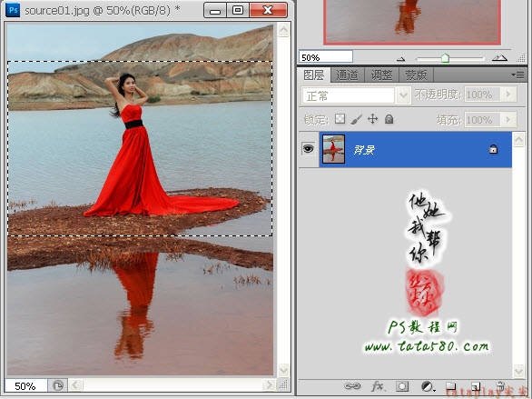The image size is (532, 399).
Task: Click the link layers icon
Action: 352,386
